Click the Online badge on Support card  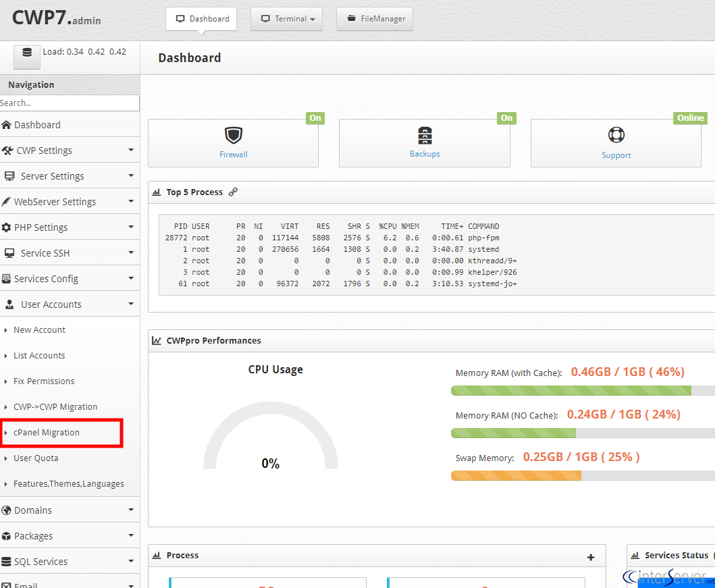(690, 117)
